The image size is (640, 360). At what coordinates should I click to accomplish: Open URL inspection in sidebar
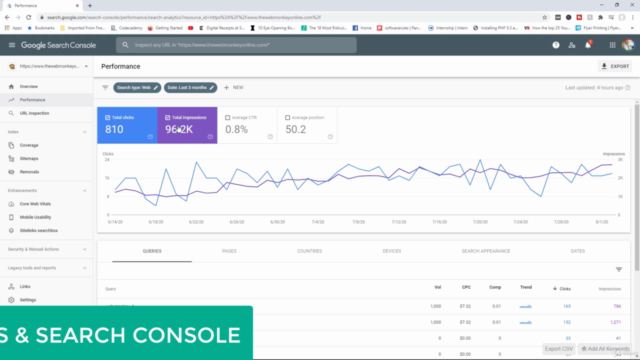pyautogui.click(x=34, y=113)
